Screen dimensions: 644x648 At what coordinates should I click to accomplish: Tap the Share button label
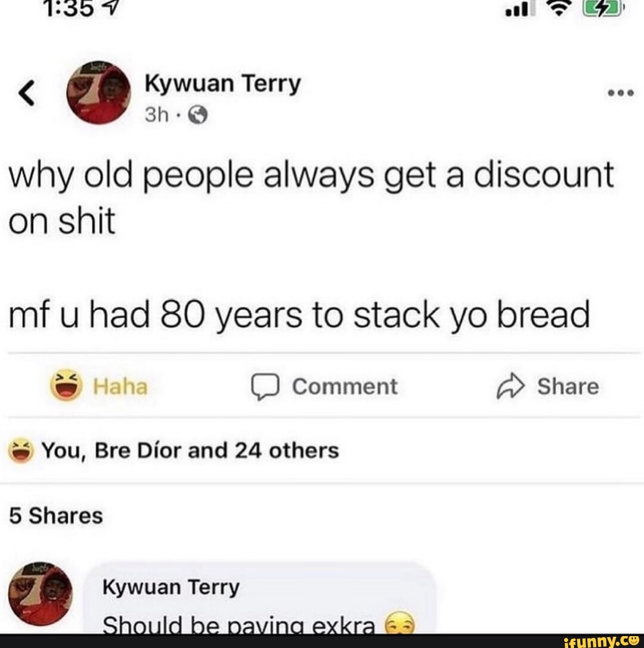click(568, 387)
